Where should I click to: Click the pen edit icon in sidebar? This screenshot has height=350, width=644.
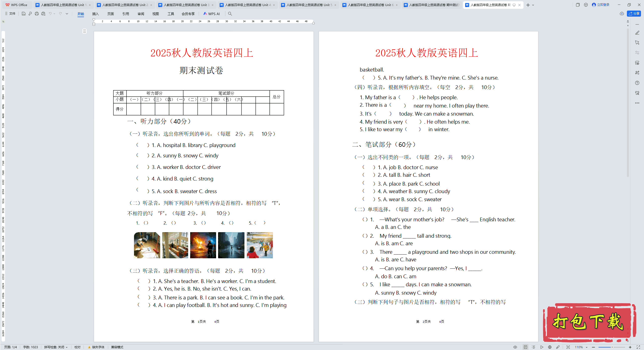[x=637, y=33]
